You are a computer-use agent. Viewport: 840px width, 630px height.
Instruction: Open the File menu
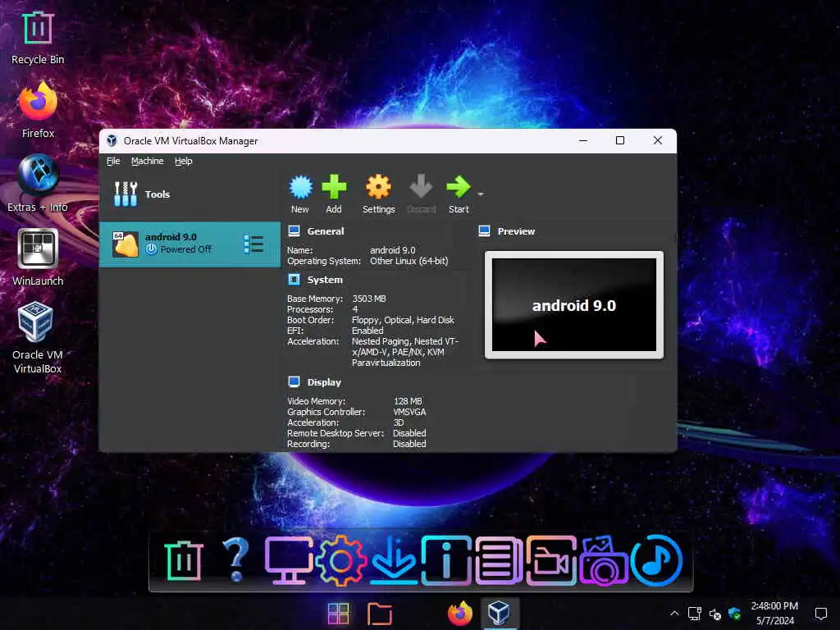coord(113,161)
